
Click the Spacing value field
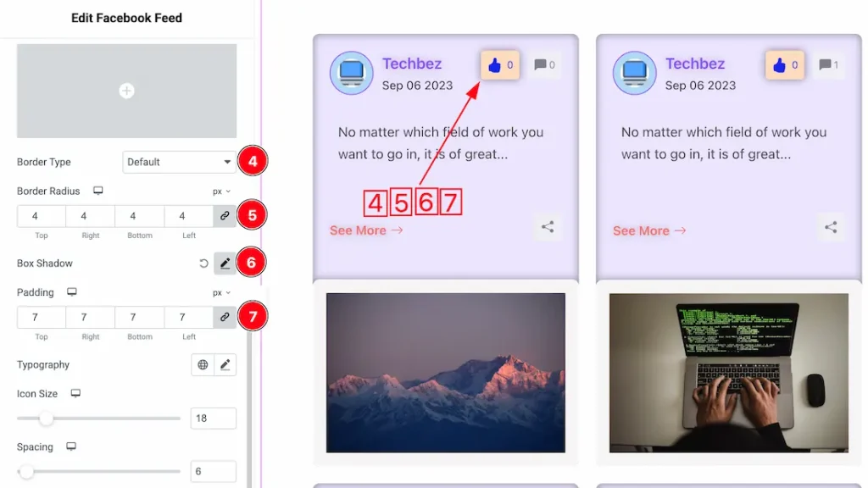[213, 471]
